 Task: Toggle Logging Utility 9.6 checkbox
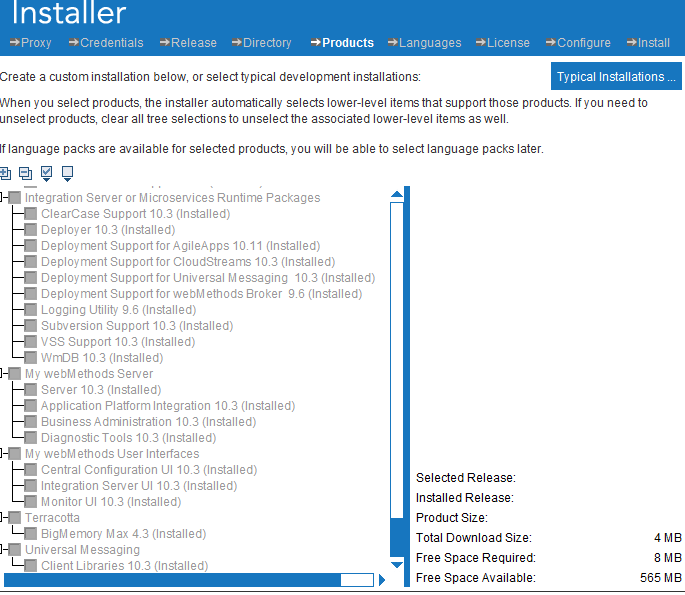pos(31,310)
